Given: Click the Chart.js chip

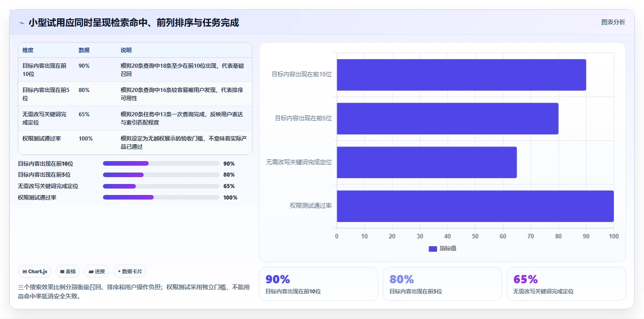Looking at the screenshot, I should [35, 271].
